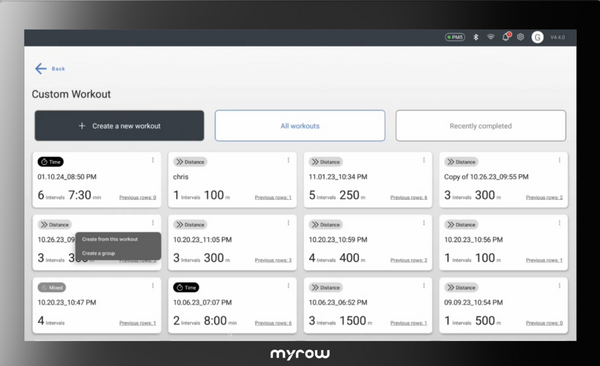This screenshot has height=366, width=600.
Task: Click the Wi-Fi icon in top bar
Action: coord(491,37)
